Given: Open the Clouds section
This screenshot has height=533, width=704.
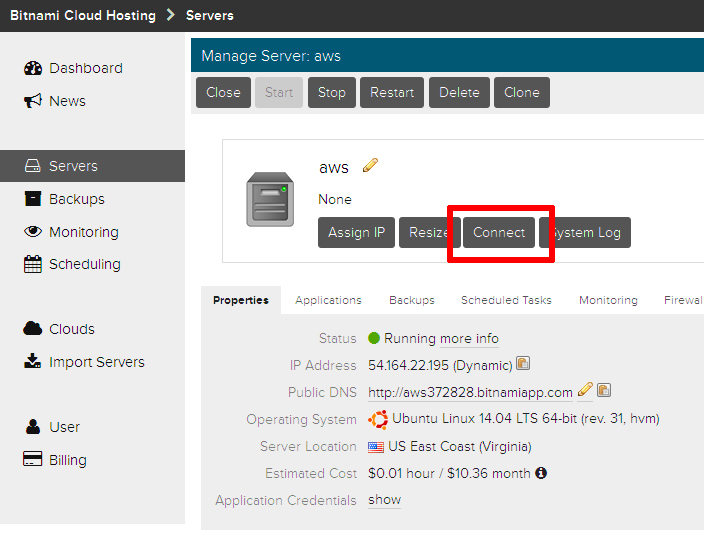Looking at the screenshot, I should [72, 329].
